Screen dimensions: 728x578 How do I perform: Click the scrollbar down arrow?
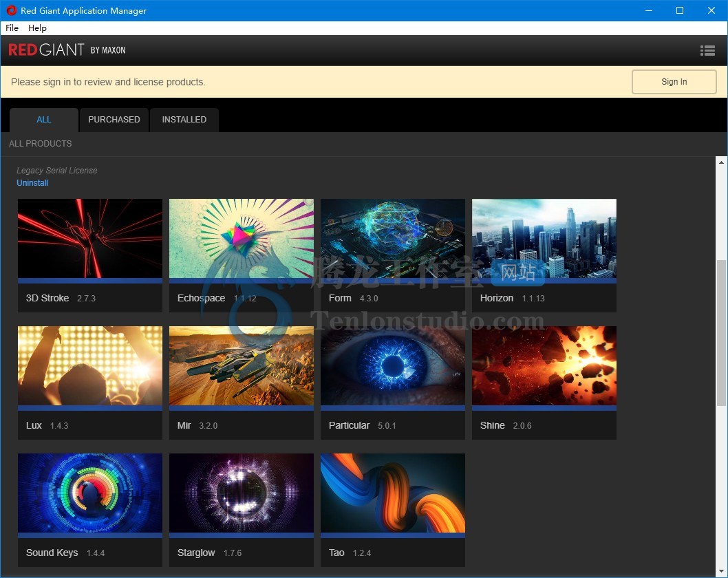pos(721,571)
